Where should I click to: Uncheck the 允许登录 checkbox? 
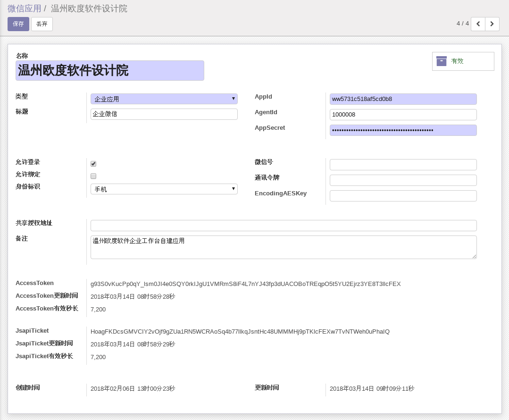[93, 164]
